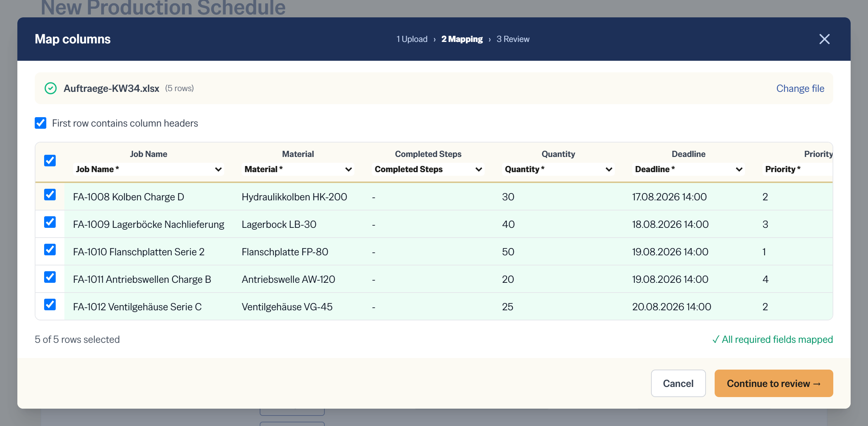Viewport: 868px width, 426px height.
Task: Deselect row FA-1012 Ventilgehäuse Serie C
Action: click(x=50, y=304)
